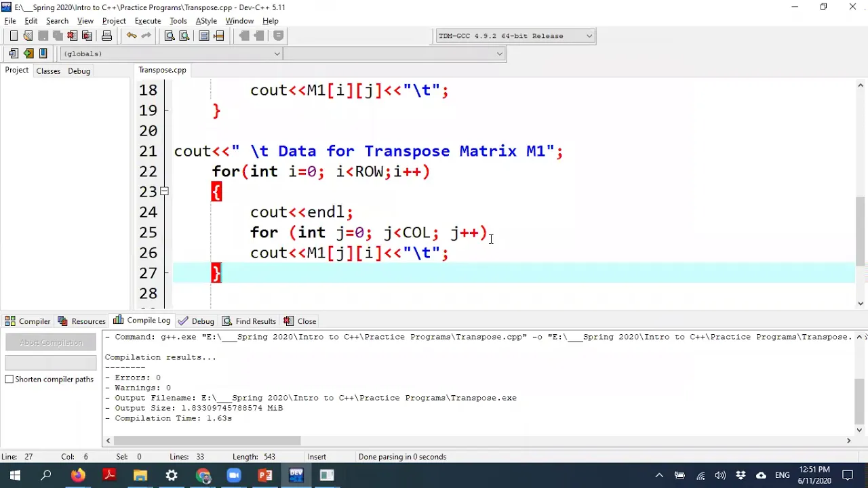Select the Project sidebar tab

click(17, 70)
